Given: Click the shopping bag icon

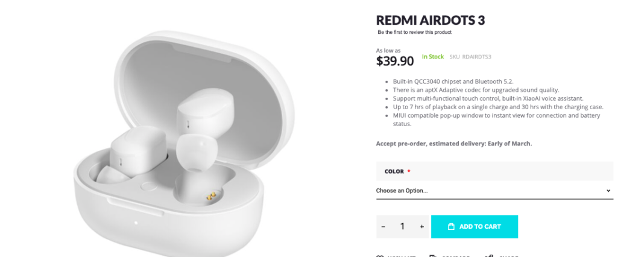Looking at the screenshot, I should point(451,227).
